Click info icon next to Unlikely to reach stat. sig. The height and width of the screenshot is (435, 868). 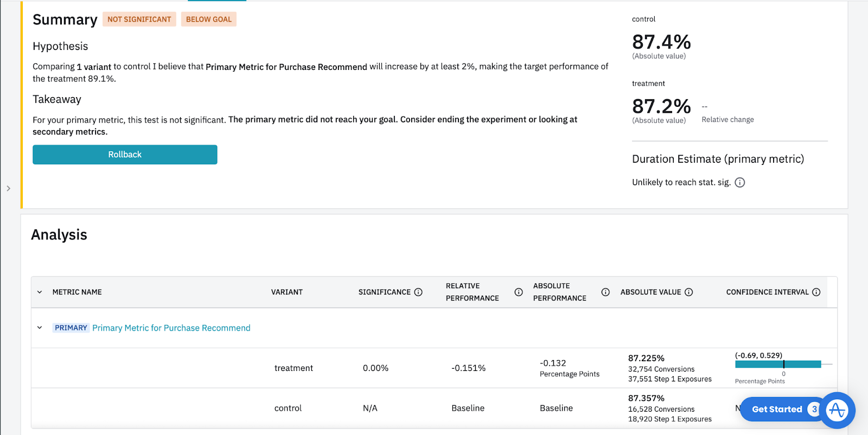[x=740, y=182]
